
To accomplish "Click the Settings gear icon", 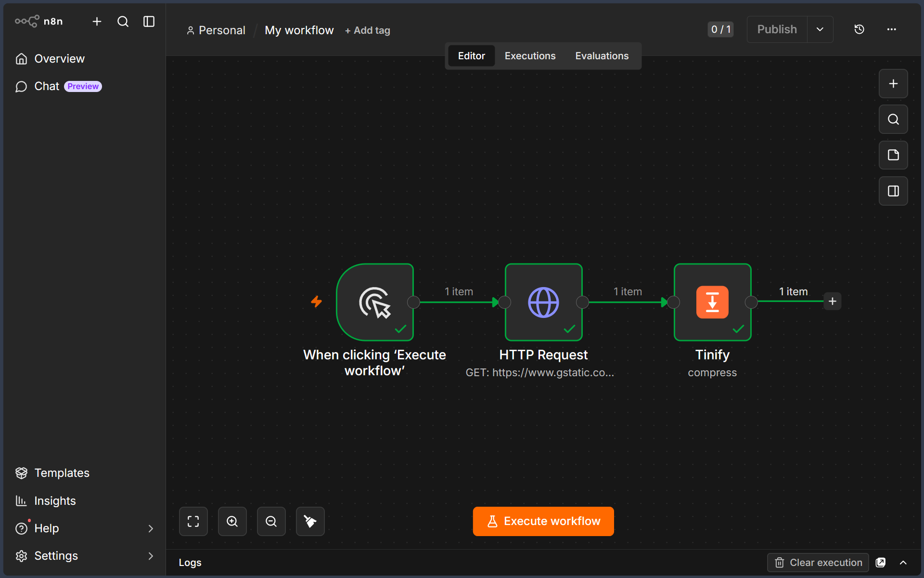I will (21, 556).
